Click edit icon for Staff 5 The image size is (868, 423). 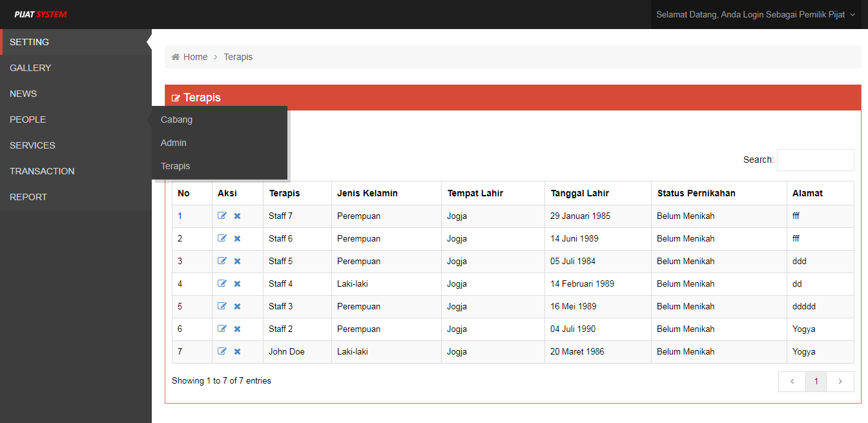(222, 261)
